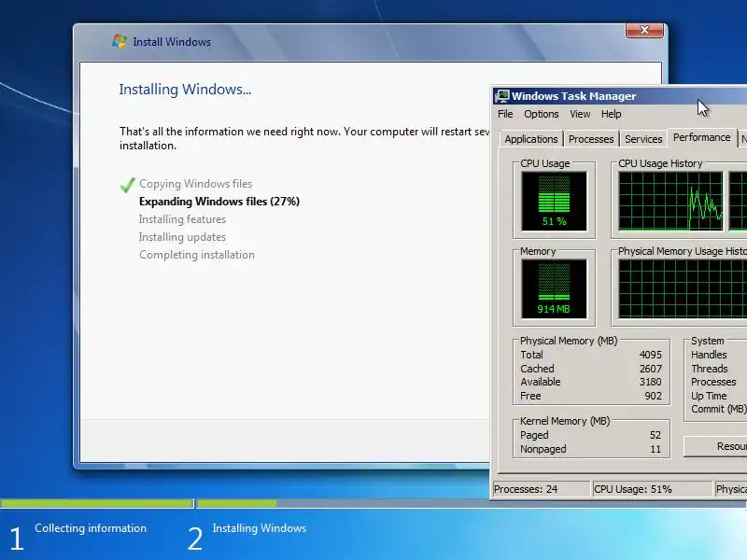The height and width of the screenshot is (560, 747).
Task: Open the View menu in Task Manager
Action: tap(580, 114)
